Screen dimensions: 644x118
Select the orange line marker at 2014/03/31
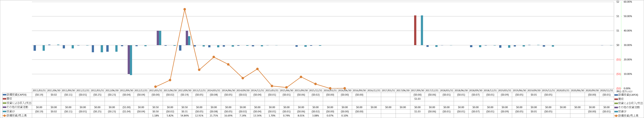click(x=214, y=57)
